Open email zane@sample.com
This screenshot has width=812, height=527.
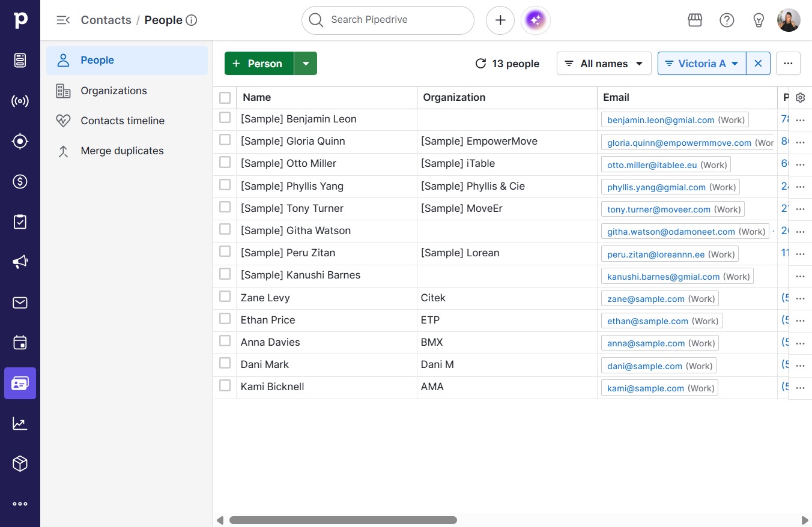click(x=646, y=299)
